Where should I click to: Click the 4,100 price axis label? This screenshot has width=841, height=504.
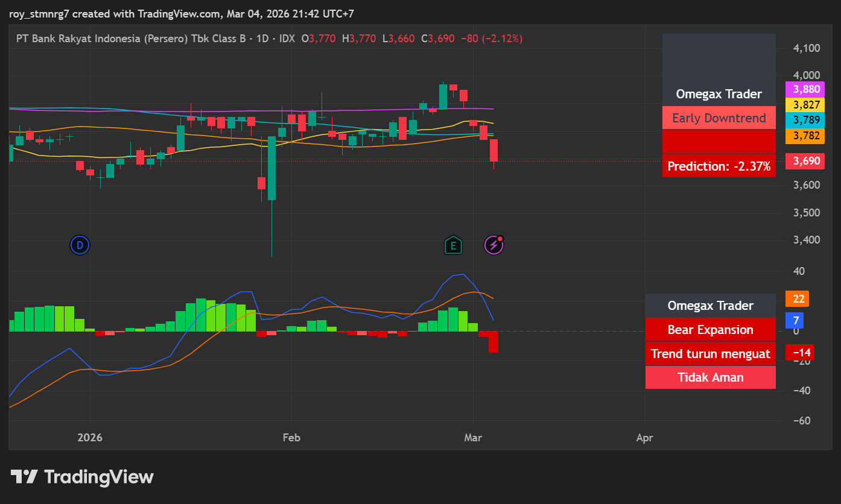click(807, 48)
